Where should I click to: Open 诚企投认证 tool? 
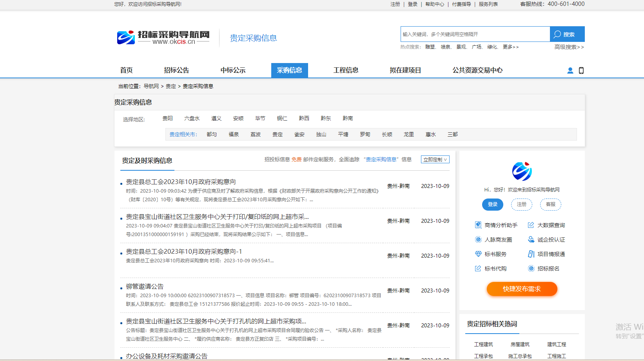[x=546, y=240]
